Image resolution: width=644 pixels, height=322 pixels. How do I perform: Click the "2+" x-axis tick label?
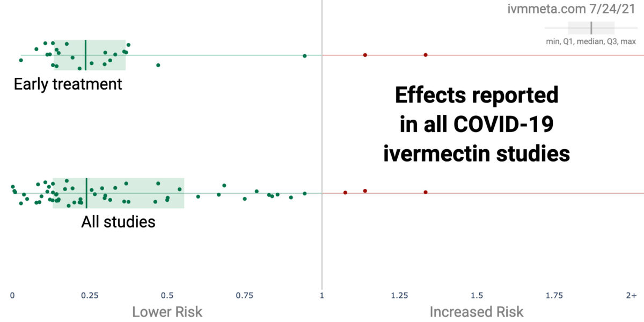pyautogui.click(x=631, y=295)
